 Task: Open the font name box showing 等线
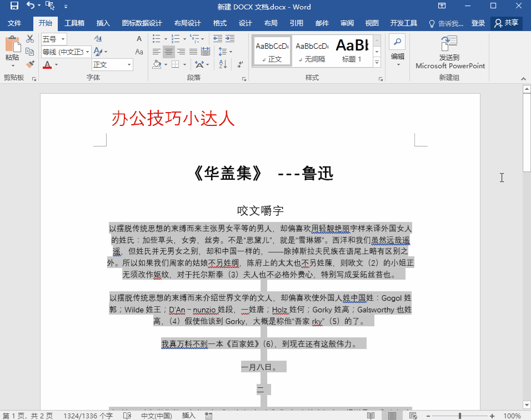[x=66, y=52]
